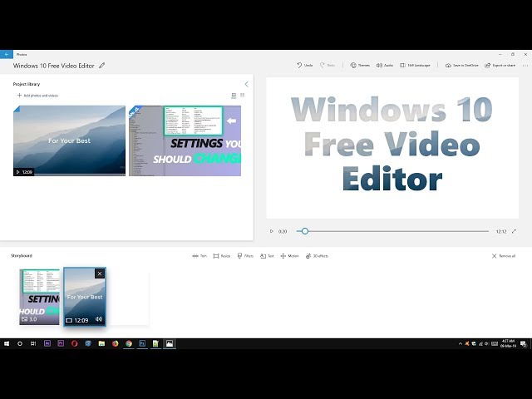Open the 16:9 Landscape aspect ratio menu

(x=415, y=65)
